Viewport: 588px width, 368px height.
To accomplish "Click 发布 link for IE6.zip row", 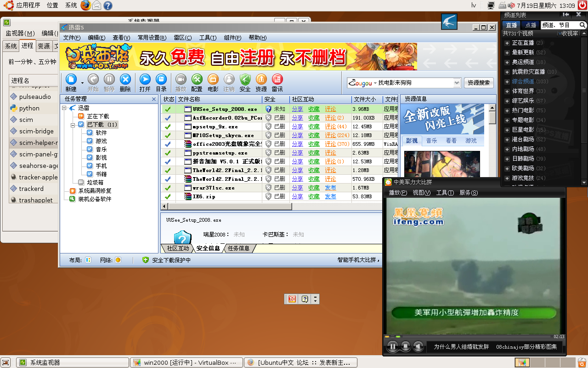I will pos(330,196).
